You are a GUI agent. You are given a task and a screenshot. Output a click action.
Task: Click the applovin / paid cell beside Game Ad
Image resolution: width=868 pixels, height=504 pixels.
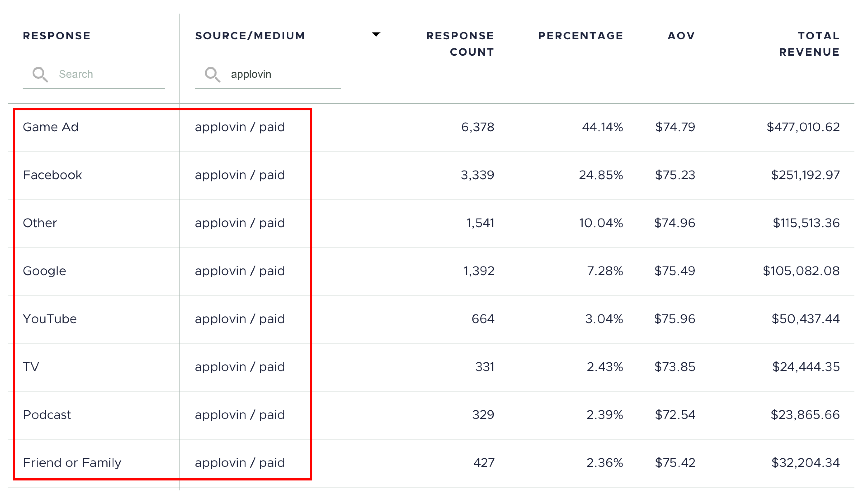tap(240, 127)
